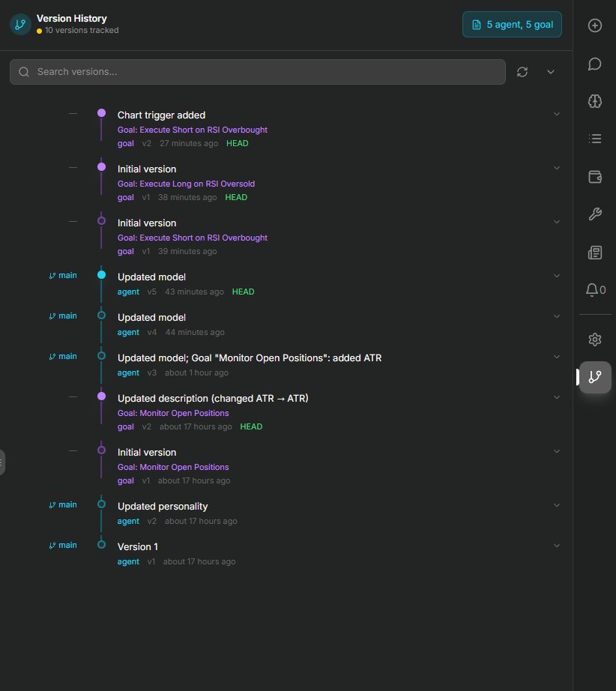Select the version history branch icon in sidebar
Screen dimensions: 616x691
click(x=595, y=377)
